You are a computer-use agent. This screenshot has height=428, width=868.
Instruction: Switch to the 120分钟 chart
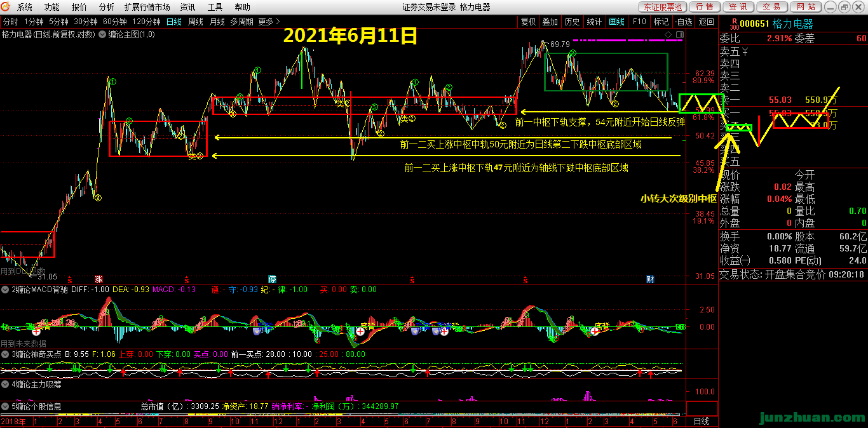click(x=146, y=22)
